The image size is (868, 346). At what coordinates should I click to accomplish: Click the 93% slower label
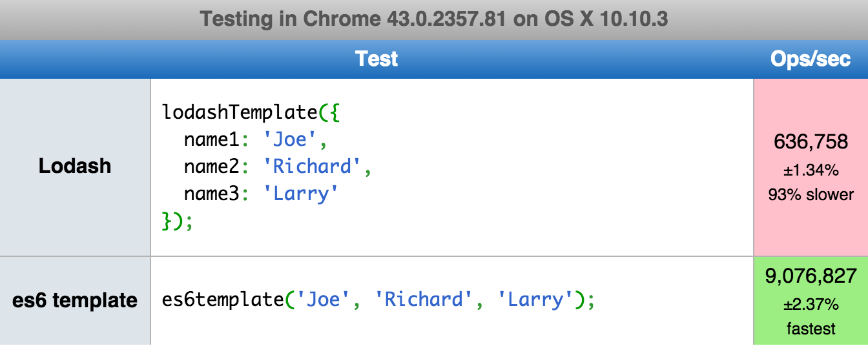click(x=811, y=194)
